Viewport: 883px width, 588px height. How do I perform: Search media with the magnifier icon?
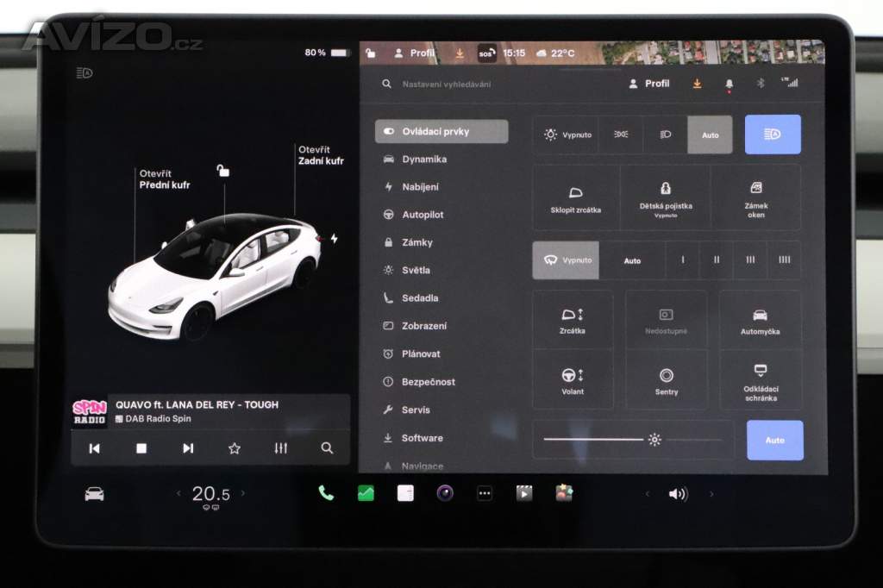[327, 448]
